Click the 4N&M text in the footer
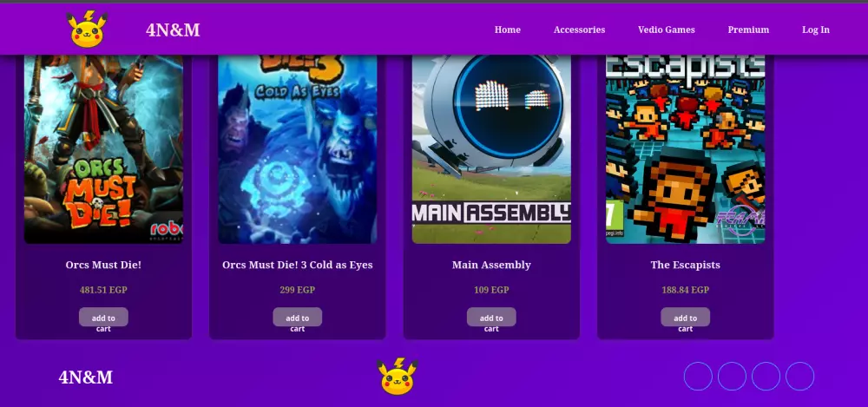The height and width of the screenshot is (407, 868). pyautogui.click(x=86, y=377)
